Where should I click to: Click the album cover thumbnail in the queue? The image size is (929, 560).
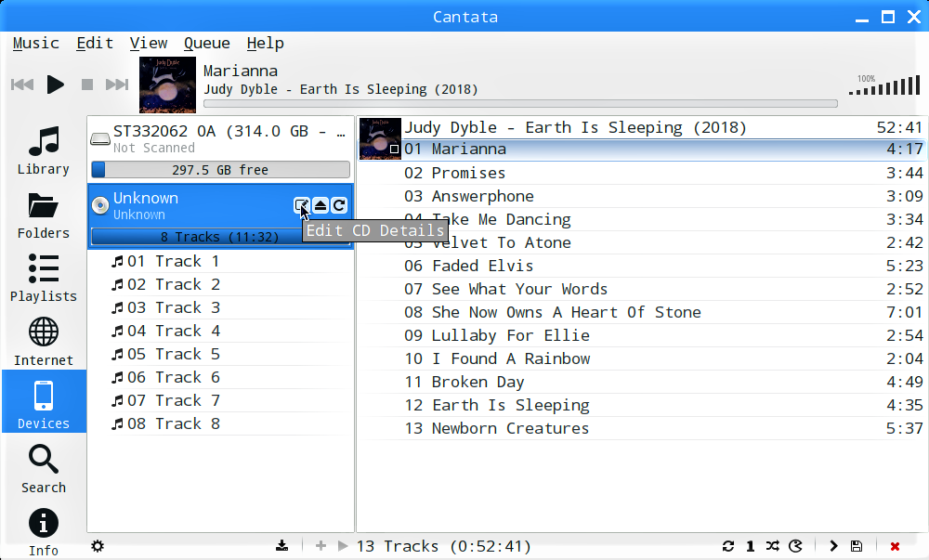tap(380, 138)
